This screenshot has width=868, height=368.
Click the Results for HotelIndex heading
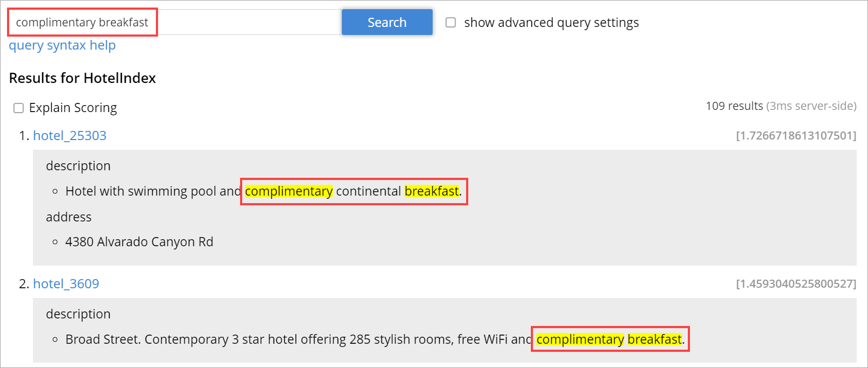83,78
